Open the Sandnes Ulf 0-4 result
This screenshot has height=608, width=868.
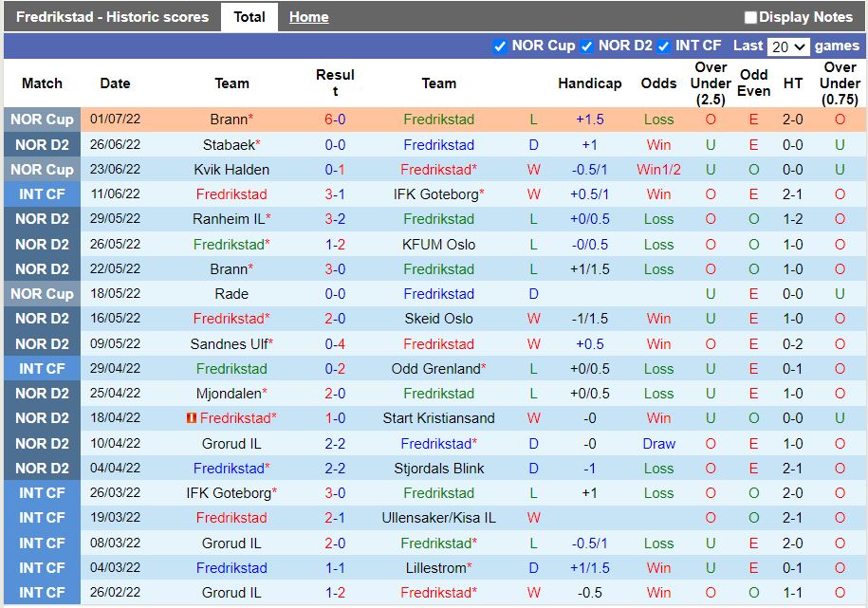click(x=335, y=343)
